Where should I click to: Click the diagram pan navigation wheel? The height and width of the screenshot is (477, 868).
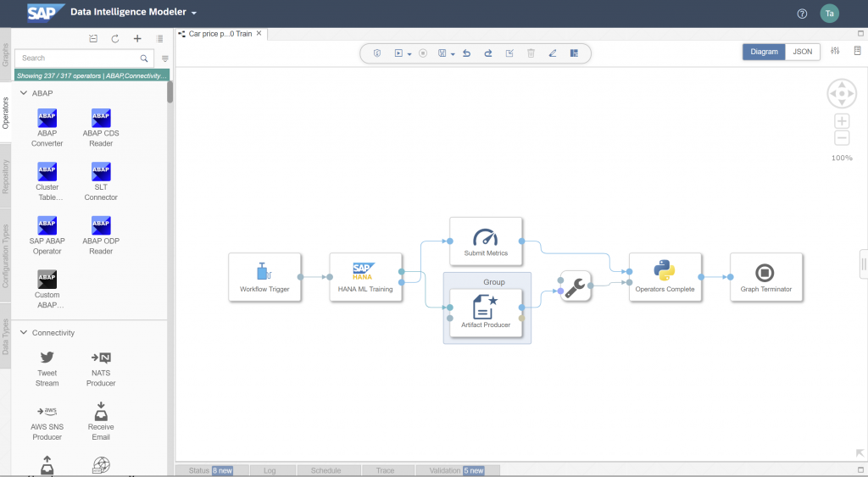coord(842,93)
